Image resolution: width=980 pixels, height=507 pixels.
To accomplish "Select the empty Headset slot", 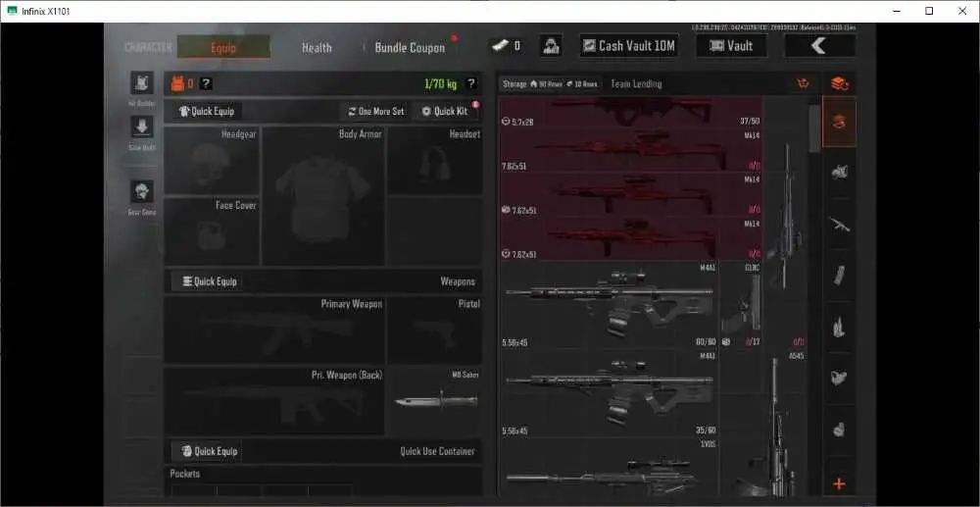I will [x=435, y=161].
